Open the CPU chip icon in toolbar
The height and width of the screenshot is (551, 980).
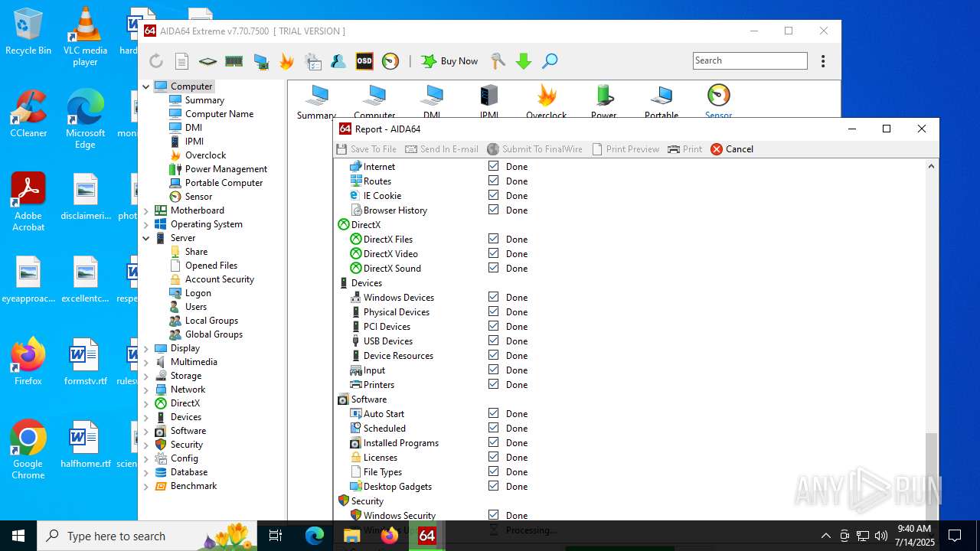(207, 61)
